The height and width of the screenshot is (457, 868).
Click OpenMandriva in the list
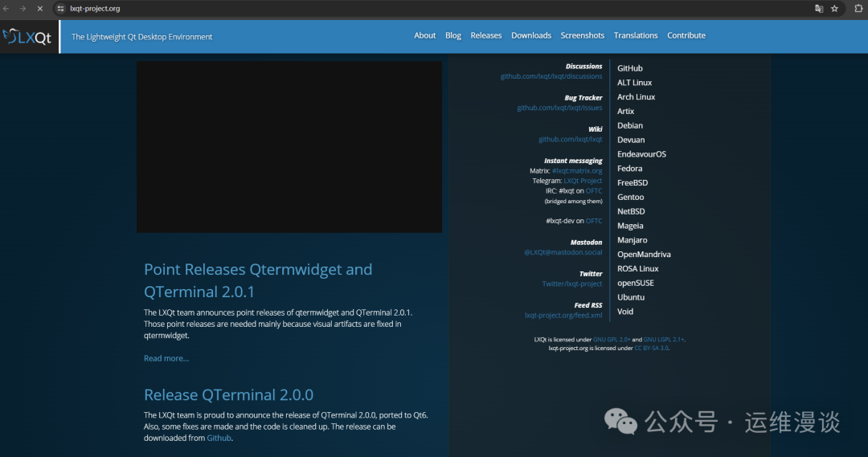click(x=644, y=255)
